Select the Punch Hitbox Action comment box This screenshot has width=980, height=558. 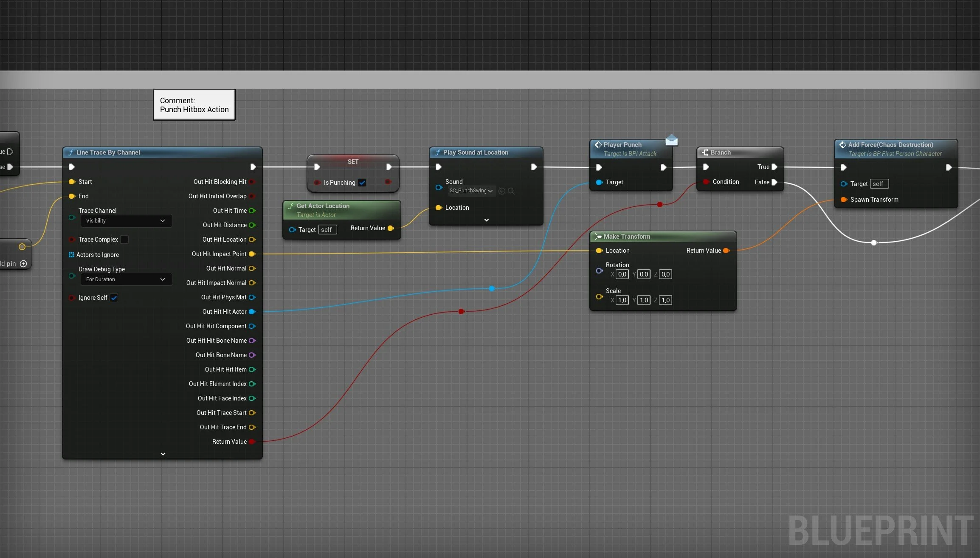coord(194,105)
